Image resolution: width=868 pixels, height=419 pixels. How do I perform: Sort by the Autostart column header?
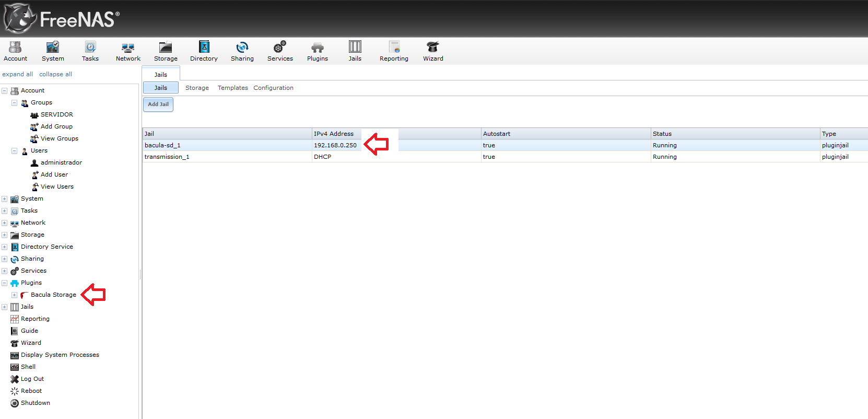[566, 134]
